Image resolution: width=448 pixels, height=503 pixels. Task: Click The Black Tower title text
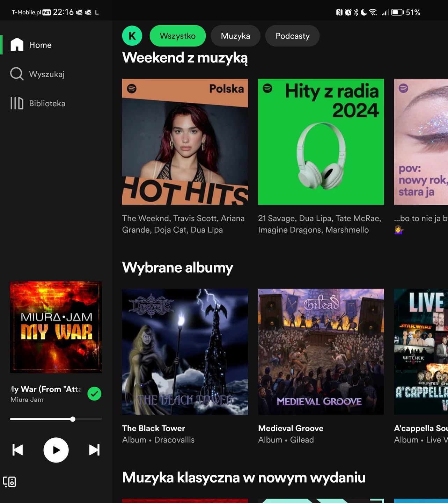154,428
